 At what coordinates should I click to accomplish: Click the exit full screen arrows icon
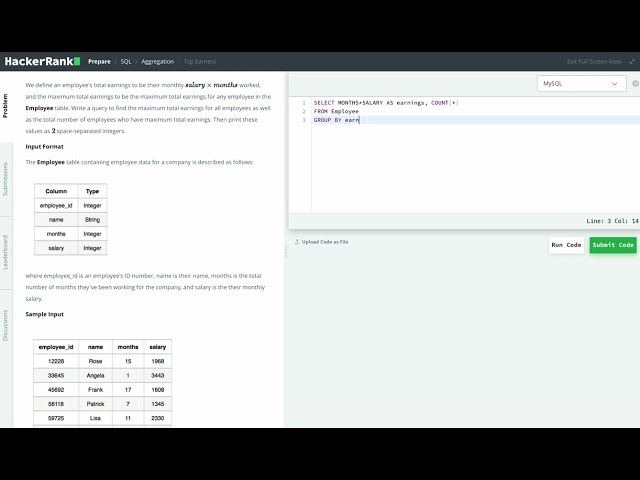tap(632, 62)
